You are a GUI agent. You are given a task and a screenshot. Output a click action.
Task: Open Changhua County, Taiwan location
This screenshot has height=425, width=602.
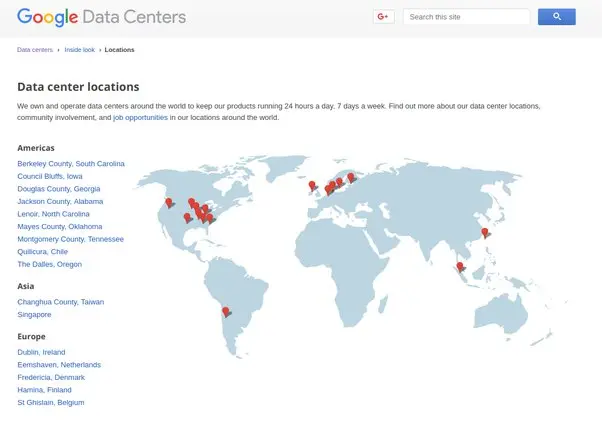click(61, 302)
